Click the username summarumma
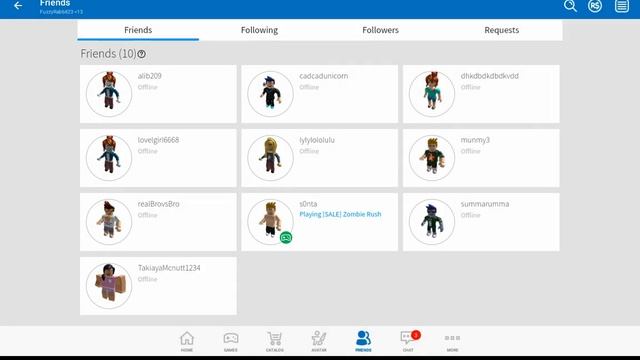 coord(485,204)
